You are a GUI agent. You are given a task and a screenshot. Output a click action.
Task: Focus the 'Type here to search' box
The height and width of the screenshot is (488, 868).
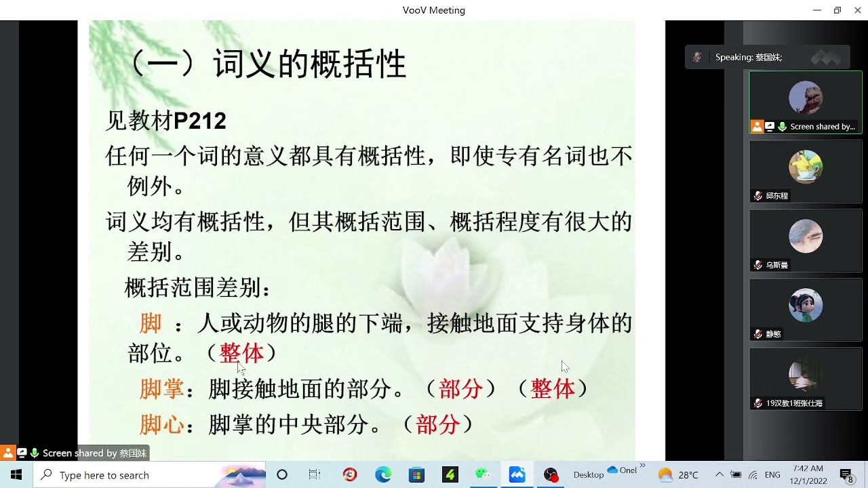(149, 475)
